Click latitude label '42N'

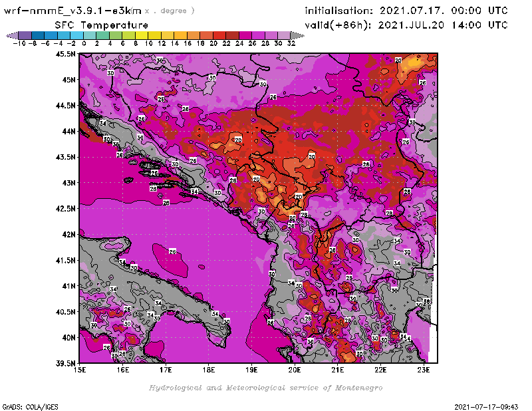click(x=69, y=234)
